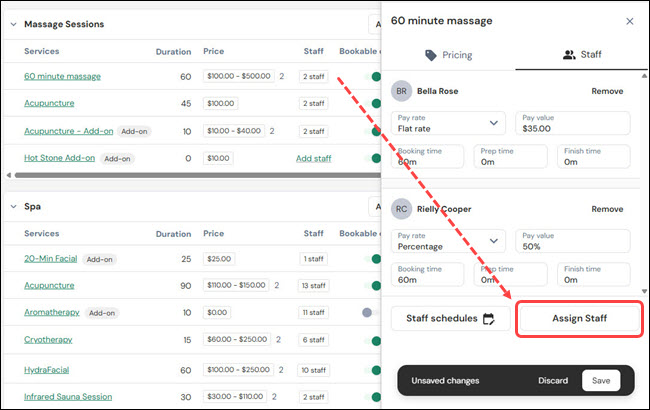Viewport: 650px width, 410px height.
Task: Open the Aromatherapy service
Action: (x=51, y=312)
